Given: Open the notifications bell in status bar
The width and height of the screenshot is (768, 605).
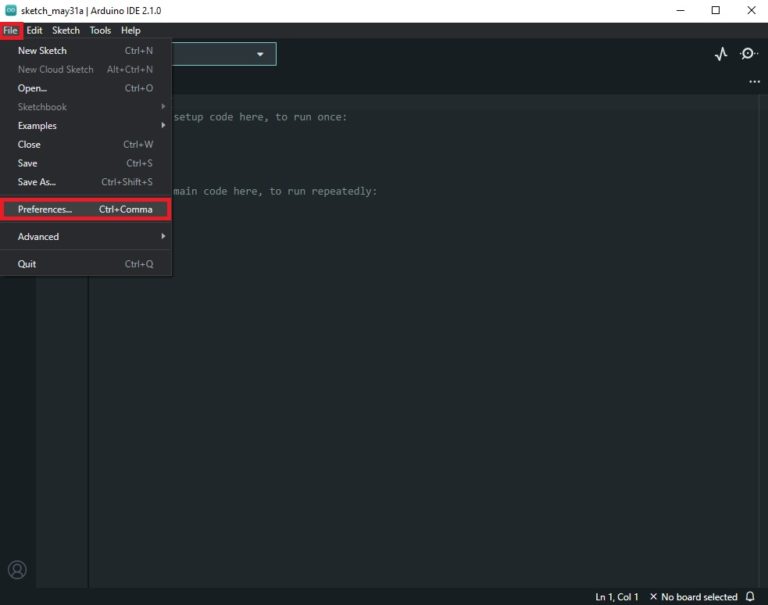Looking at the screenshot, I should (751, 597).
